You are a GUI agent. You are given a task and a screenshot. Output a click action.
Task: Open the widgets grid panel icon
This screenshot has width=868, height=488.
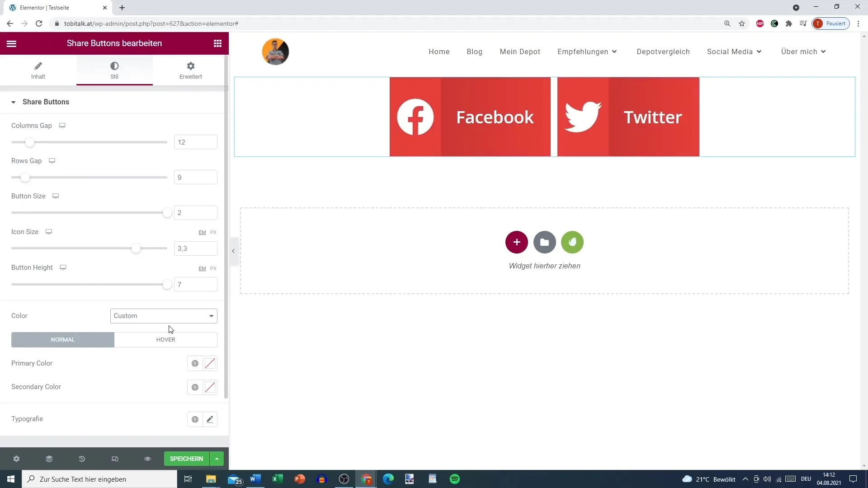click(x=217, y=43)
